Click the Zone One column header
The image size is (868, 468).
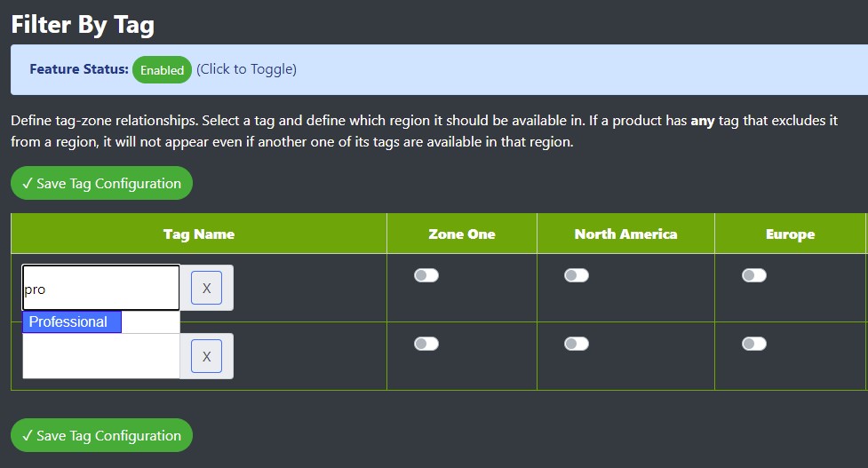pyautogui.click(x=462, y=234)
